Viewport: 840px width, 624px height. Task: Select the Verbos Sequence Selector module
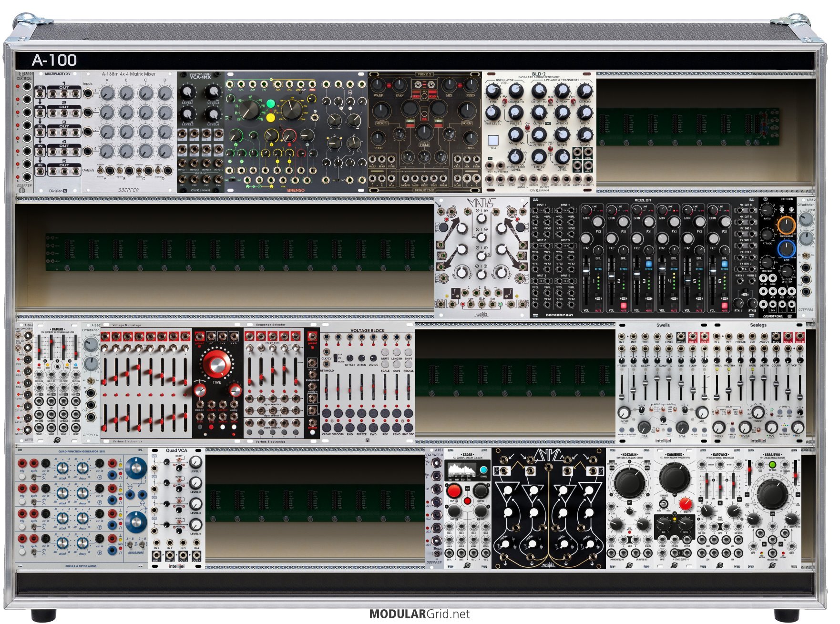(281, 383)
